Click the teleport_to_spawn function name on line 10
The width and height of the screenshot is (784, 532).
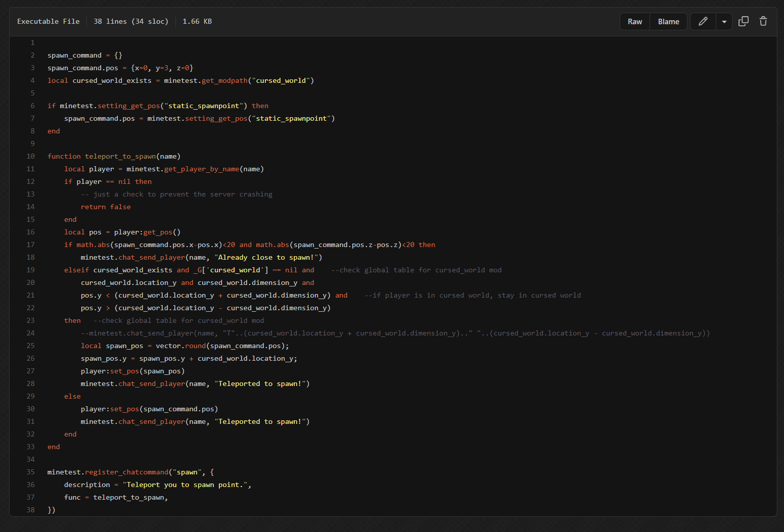point(120,157)
